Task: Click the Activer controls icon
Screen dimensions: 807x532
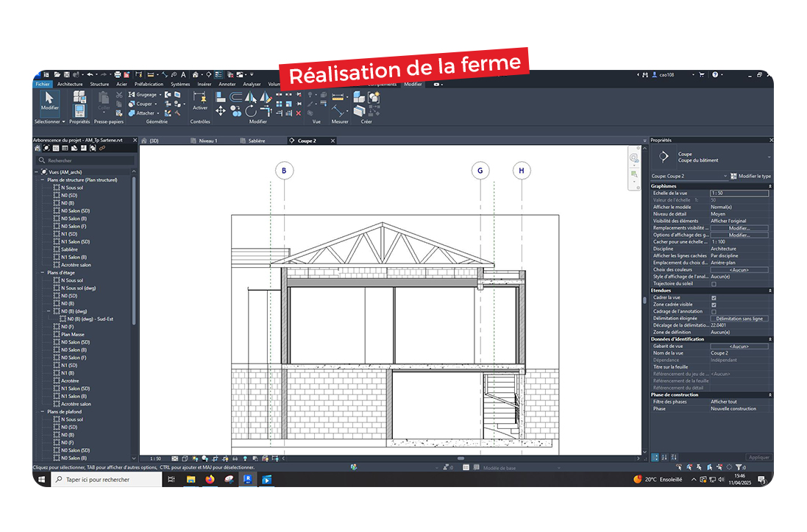Action: (199, 100)
